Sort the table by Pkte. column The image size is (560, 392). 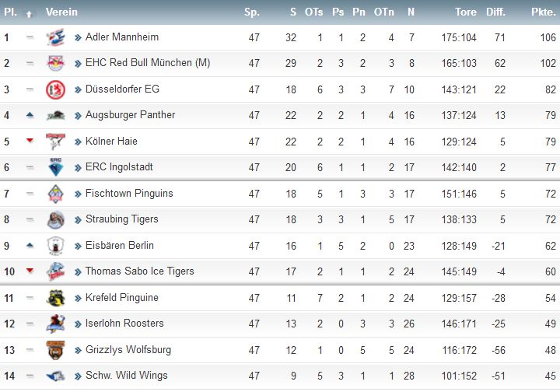pyautogui.click(x=543, y=12)
